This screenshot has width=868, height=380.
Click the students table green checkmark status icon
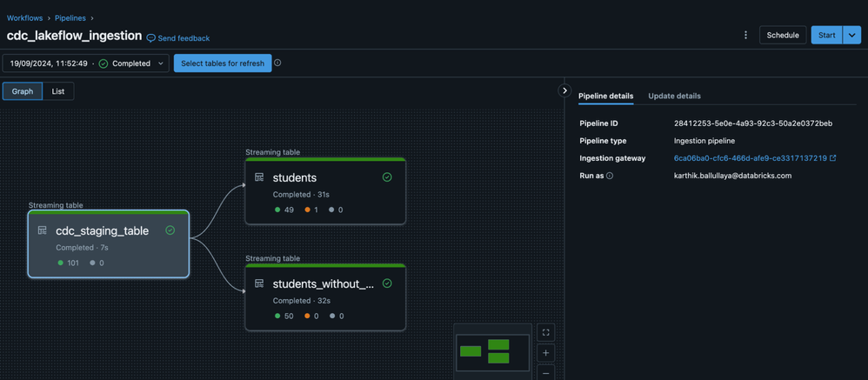point(387,177)
